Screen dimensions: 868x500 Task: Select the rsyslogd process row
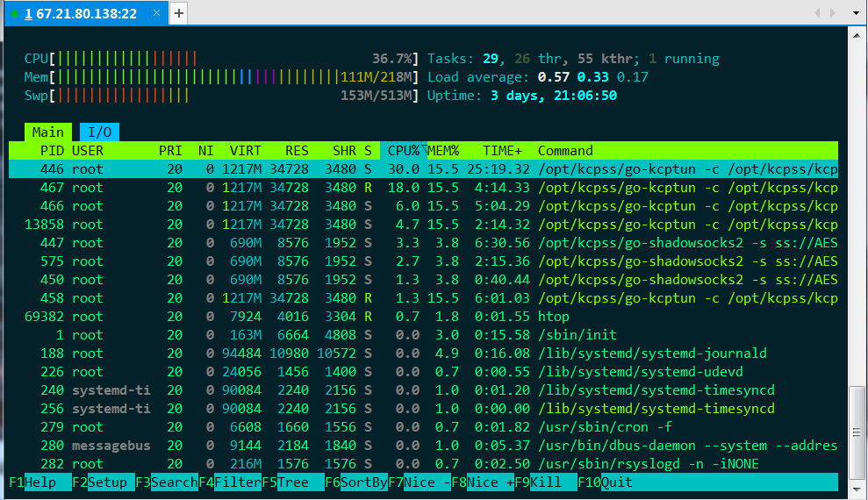click(424, 464)
